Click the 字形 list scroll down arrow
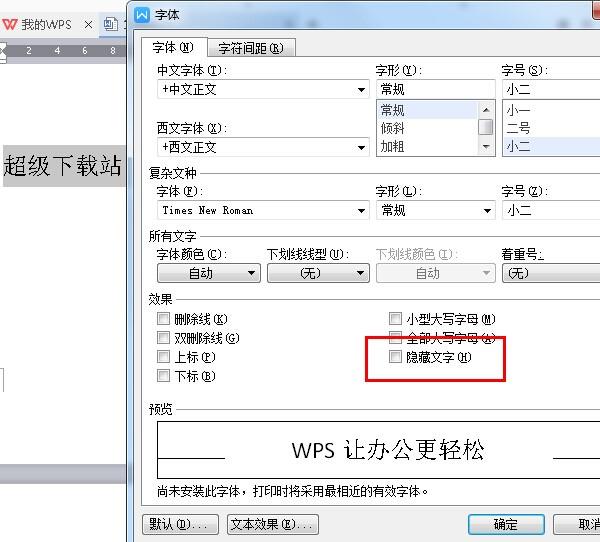This screenshot has width=600, height=542. [486, 147]
